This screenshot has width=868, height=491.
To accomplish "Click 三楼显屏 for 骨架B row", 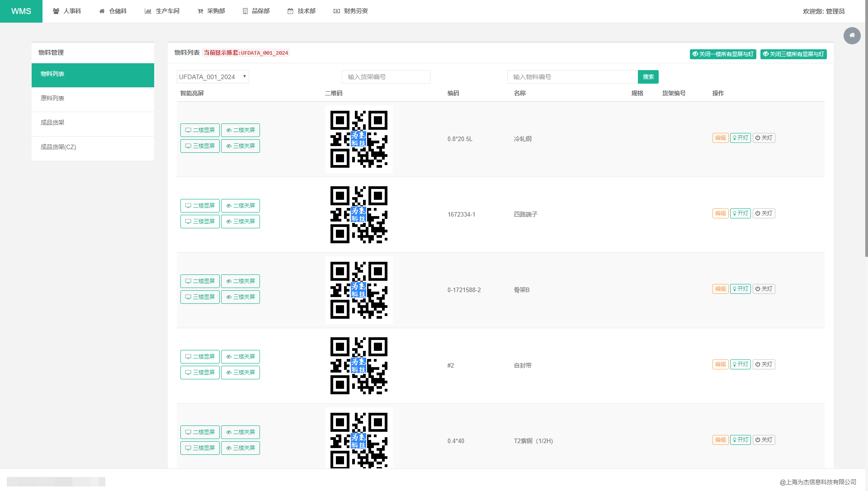I will pyautogui.click(x=200, y=297).
